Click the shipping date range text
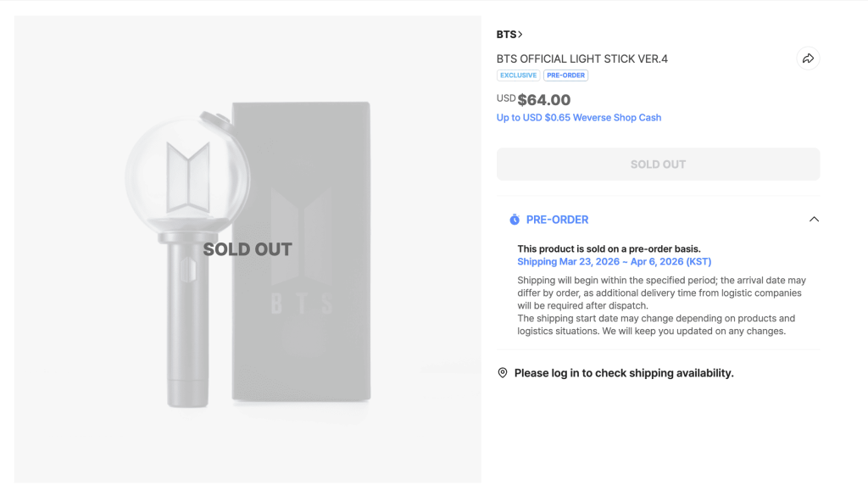 coord(615,262)
